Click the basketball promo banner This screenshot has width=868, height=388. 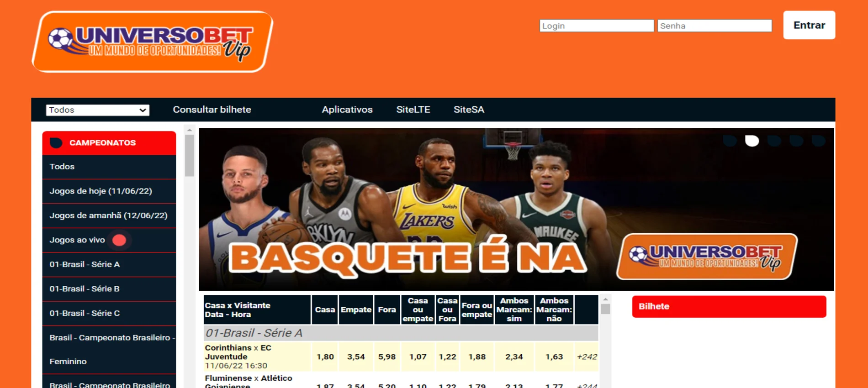[516, 210]
